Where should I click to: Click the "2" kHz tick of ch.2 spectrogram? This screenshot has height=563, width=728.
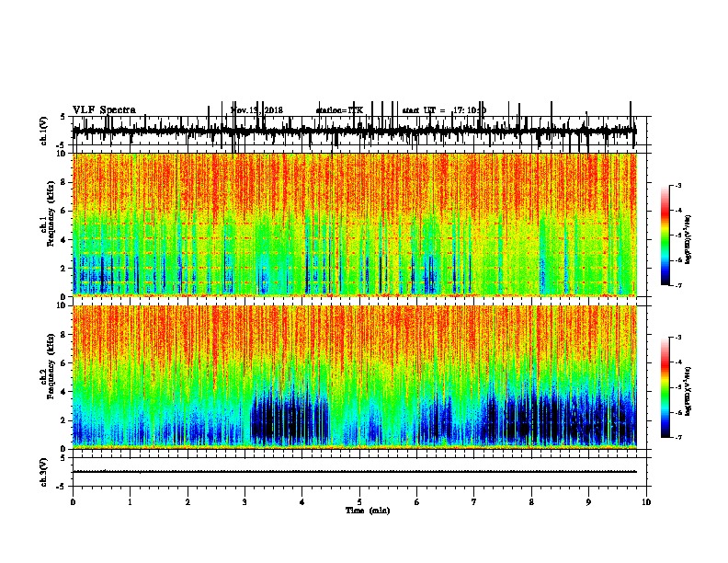[x=65, y=420]
